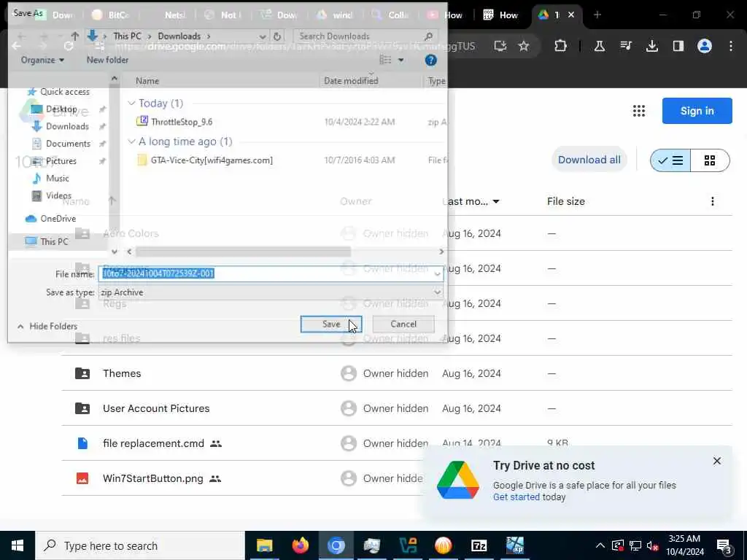Click the Search Downloads box
The image size is (747, 560).
coord(365,36)
